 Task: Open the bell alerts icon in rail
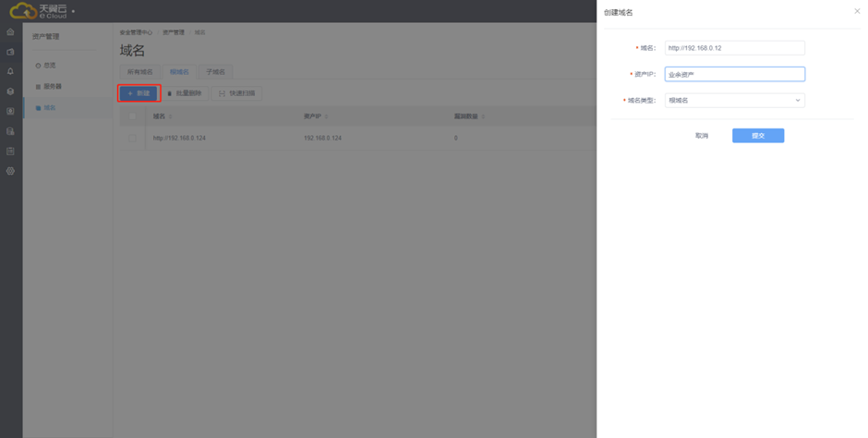[x=10, y=71]
